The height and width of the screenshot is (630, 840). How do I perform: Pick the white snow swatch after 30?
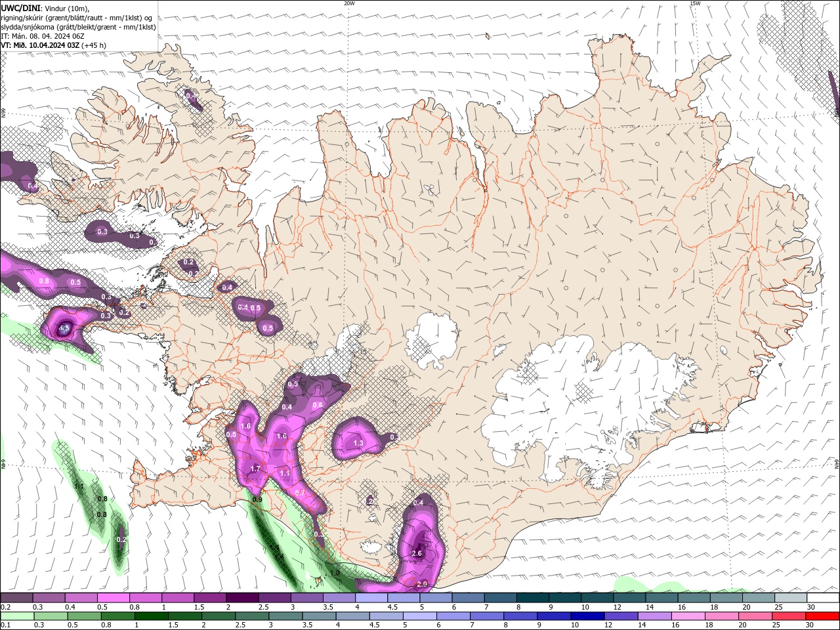click(823, 598)
